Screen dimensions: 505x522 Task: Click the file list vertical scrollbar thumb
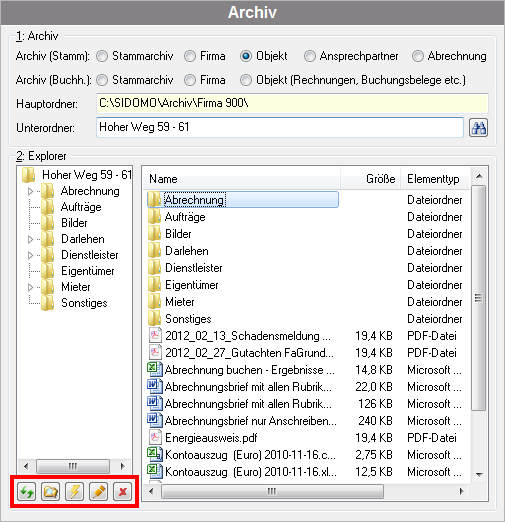tap(479, 298)
